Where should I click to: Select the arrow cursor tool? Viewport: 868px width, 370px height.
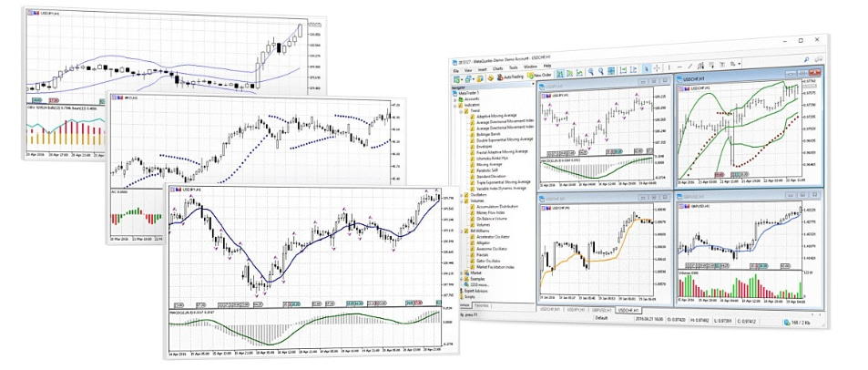tap(647, 68)
